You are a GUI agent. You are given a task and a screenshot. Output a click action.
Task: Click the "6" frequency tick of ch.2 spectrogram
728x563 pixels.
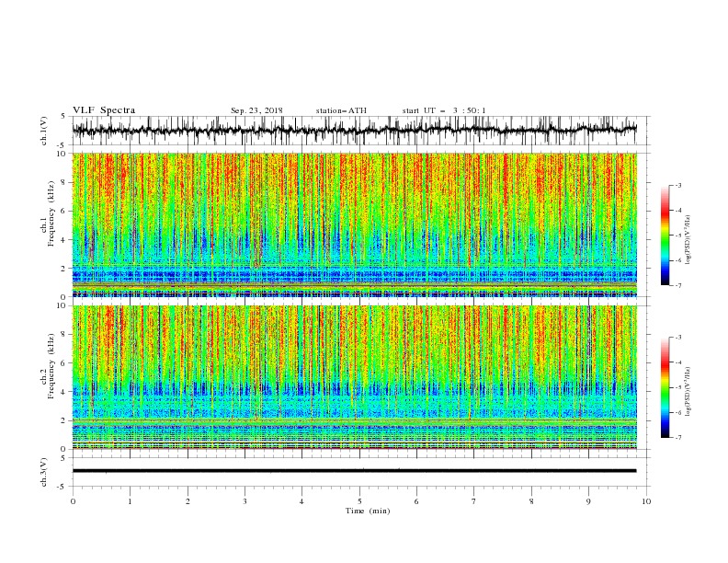click(x=64, y=363)
